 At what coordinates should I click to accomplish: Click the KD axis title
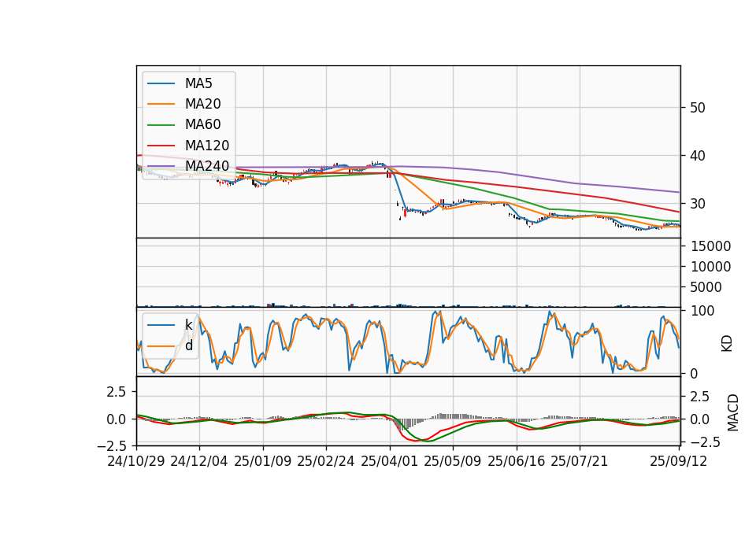coord(727,344)
